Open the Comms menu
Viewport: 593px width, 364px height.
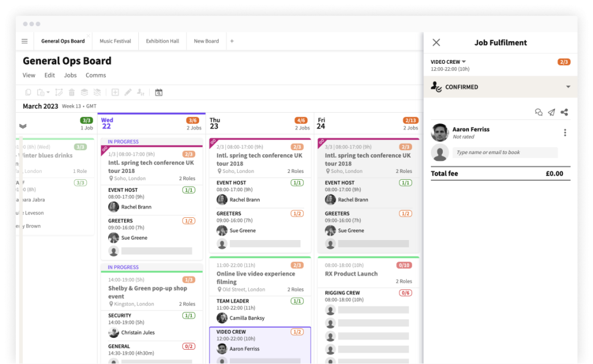click(96, 75)
